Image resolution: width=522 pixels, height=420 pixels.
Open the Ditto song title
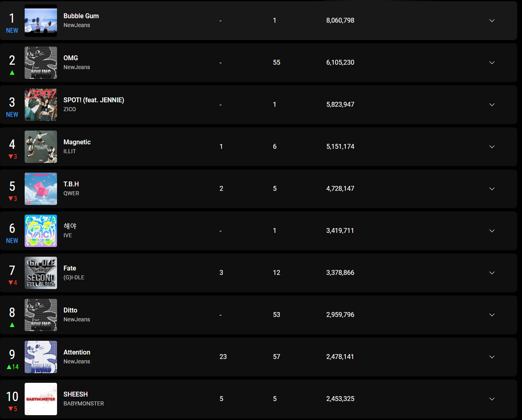70,310
